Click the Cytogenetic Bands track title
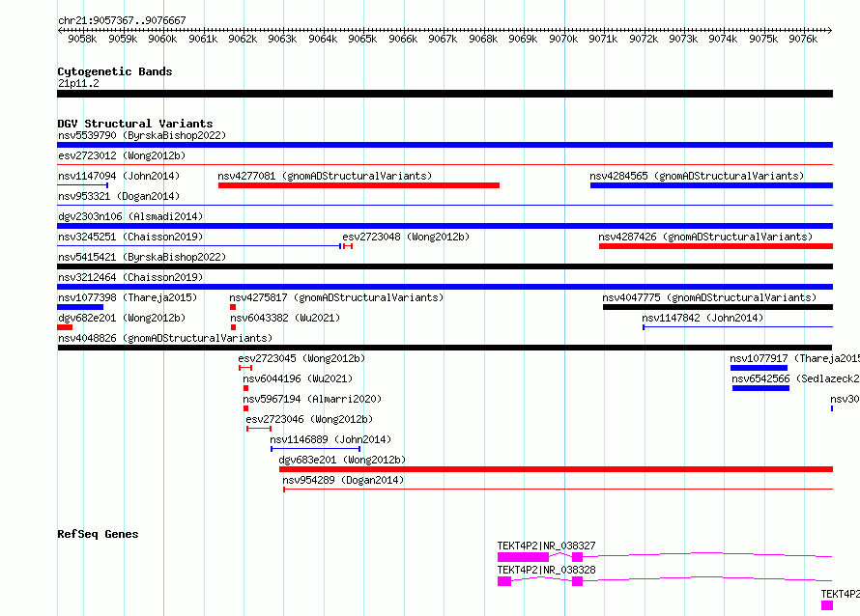Viewport: 860px width, 616px height. tap(115, 71)
